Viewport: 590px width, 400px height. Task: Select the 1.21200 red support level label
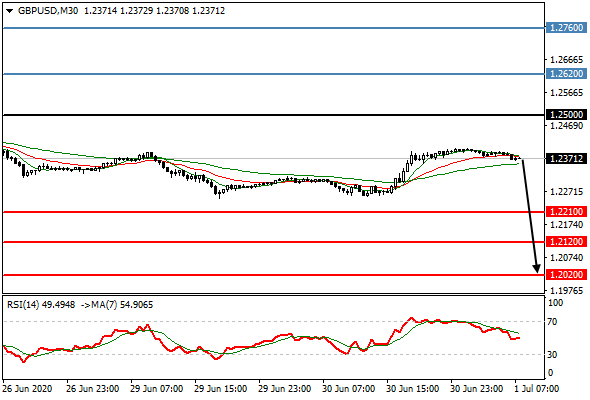[x=566, y=242]
